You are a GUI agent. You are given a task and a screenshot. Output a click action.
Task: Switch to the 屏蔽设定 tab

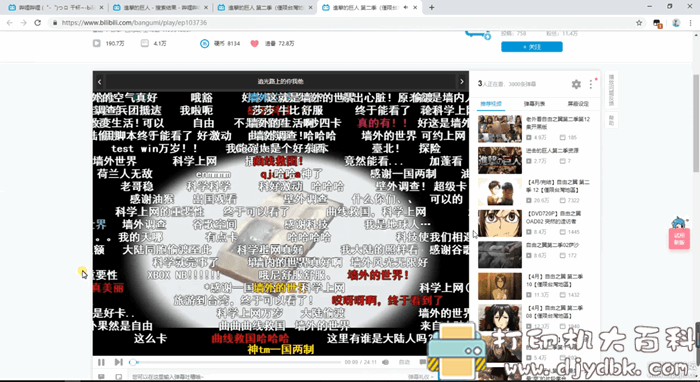point(578,104)
